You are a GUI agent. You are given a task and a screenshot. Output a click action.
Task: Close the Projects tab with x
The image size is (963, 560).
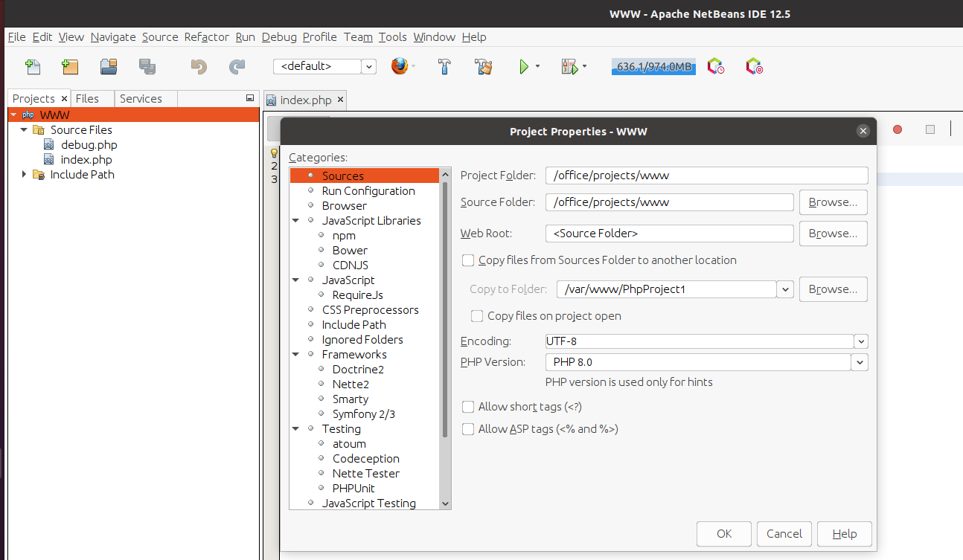point(64,98)
